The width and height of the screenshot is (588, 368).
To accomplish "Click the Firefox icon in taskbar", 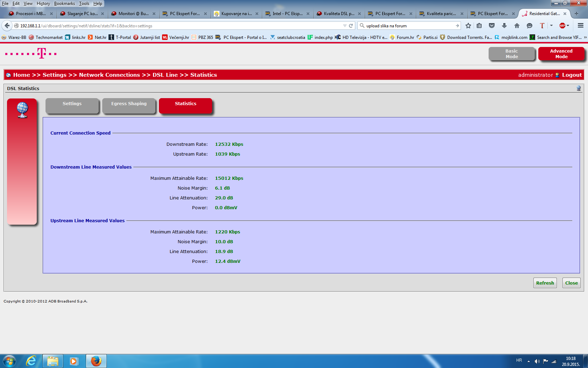I will 96,361.
